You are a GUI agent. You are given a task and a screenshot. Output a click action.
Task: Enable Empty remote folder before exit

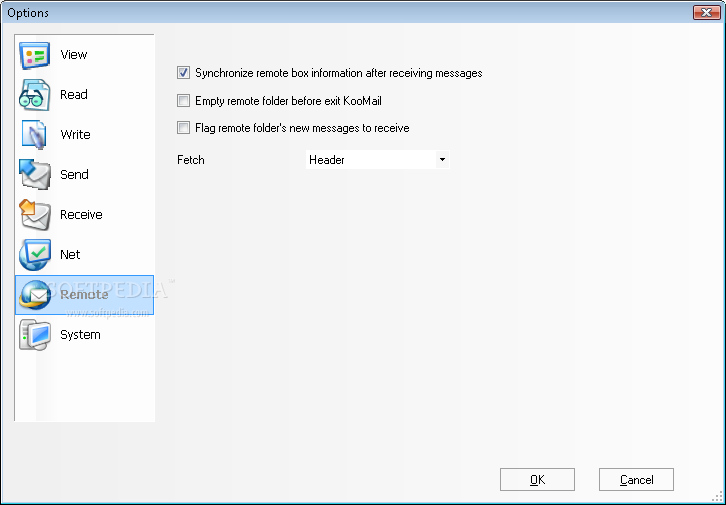(183, 100)
